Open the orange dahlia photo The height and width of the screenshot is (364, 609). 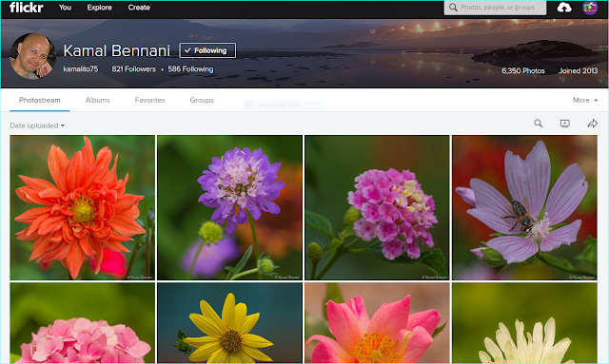(83, 207)
